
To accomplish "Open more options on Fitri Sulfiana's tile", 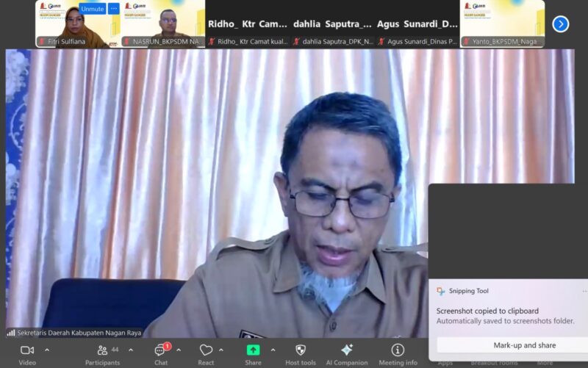I will coord(114,9).
